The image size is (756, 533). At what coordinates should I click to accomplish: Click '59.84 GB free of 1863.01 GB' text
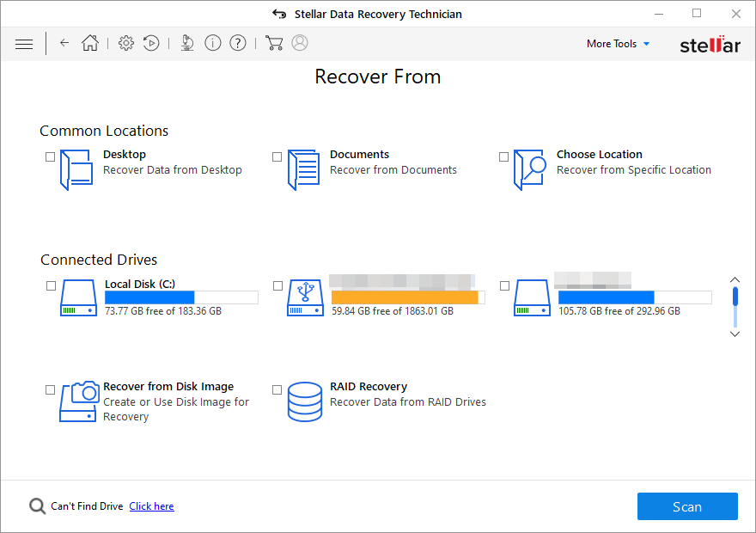(x=393, y=311)
